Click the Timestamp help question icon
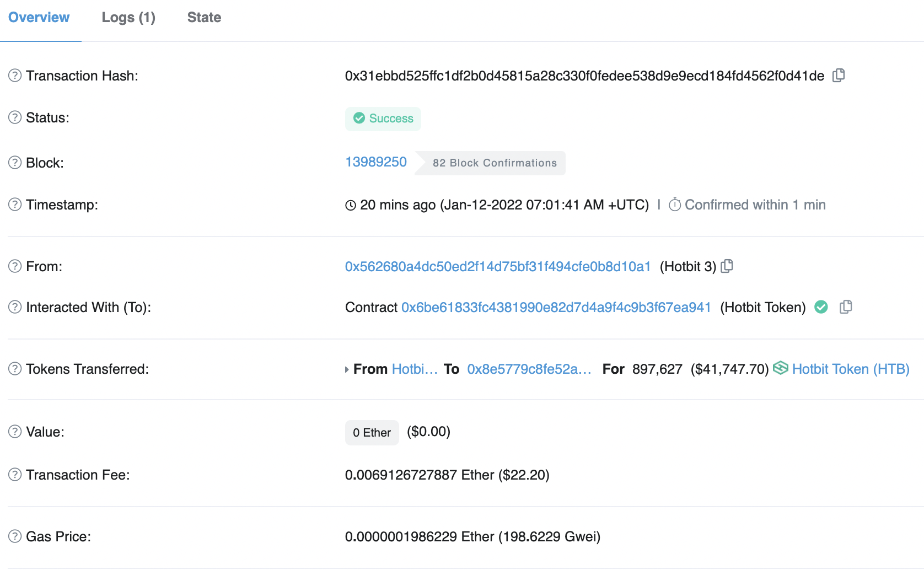The width and height of the screenshot is (924, 570). tap(15, 205)
